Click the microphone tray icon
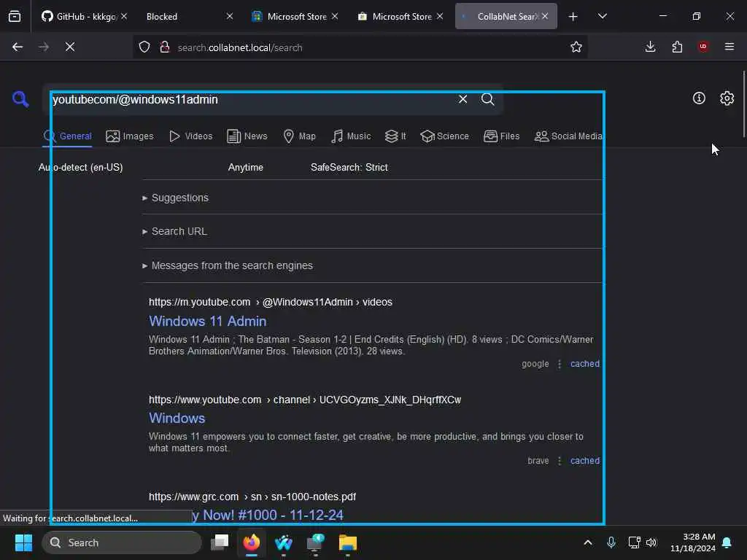Viewport: 747px width, 560px height. tap(611, 542)
